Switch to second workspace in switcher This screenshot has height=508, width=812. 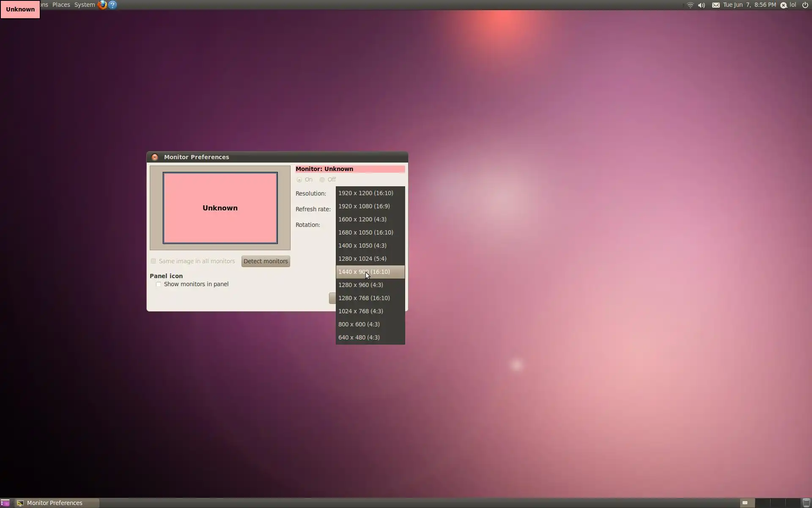tap(762, 503)
